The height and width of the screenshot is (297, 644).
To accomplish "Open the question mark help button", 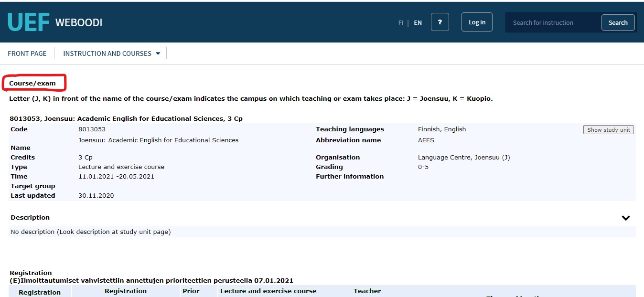I will 440,22.
